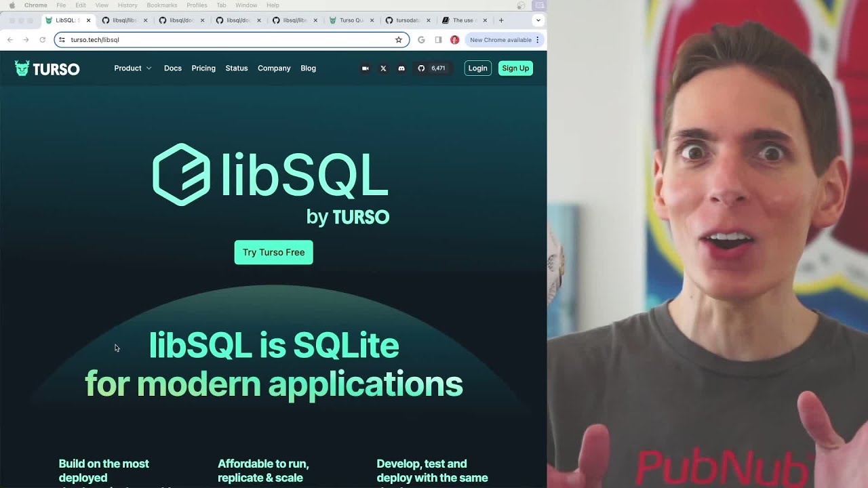Open the Bookmarks menu
The image size is (868, 488).
click(x=162, y=5)
